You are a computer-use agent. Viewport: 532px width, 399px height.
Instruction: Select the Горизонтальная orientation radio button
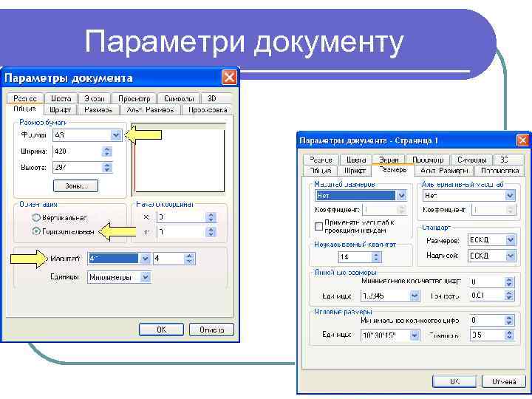point(36,231)
